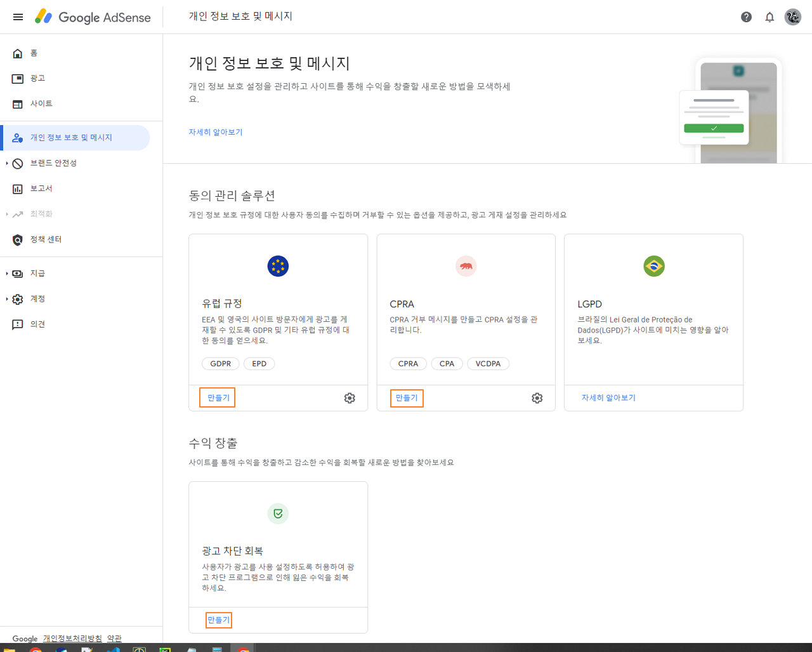812x652 pixels.
Task: Click 만들기 on the CPRA card
Action: tap(407, 398)
